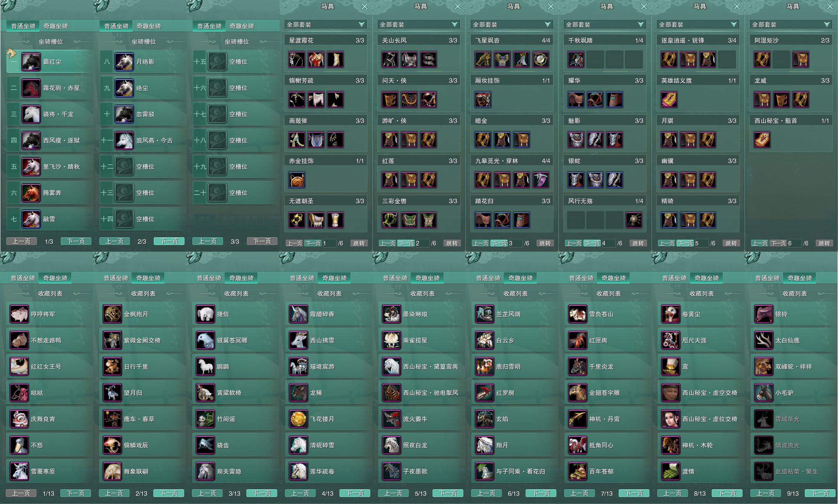Click the 赤金挂饰 set item icon

click(297, 180)
